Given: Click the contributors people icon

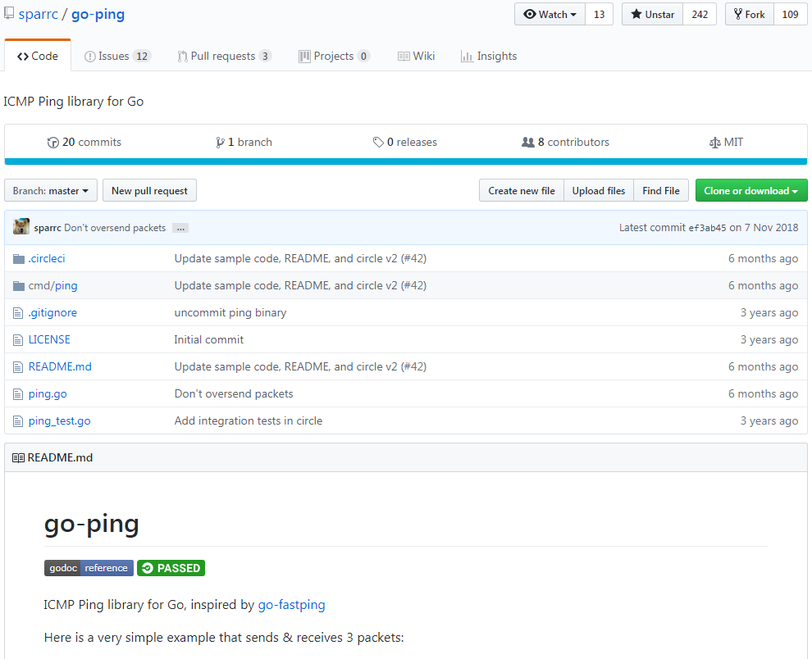Looking at the screenshot, I should [528, 143].
